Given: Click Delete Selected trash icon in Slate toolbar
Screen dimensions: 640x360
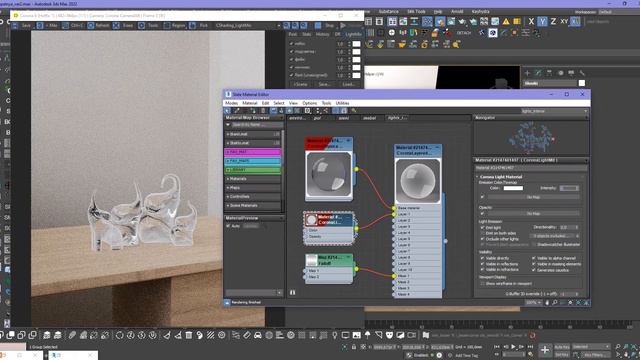Looking at the screenshot, I should tap(263, 111).
